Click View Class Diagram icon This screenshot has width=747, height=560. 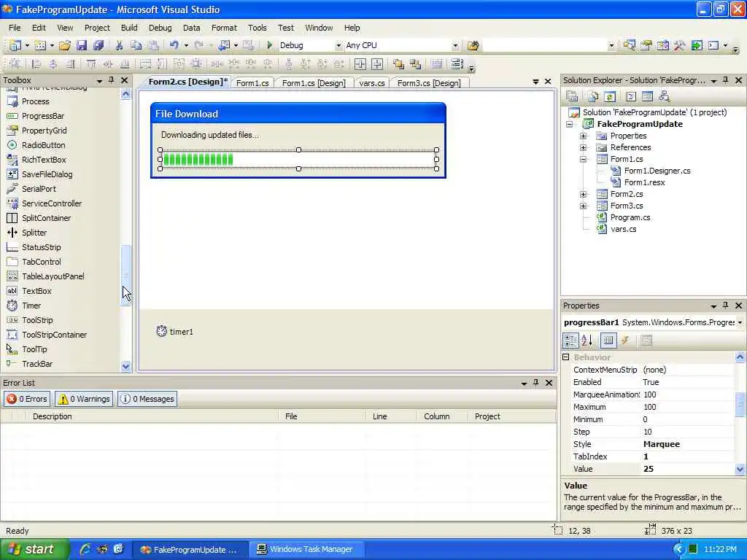tap(664, 97)
